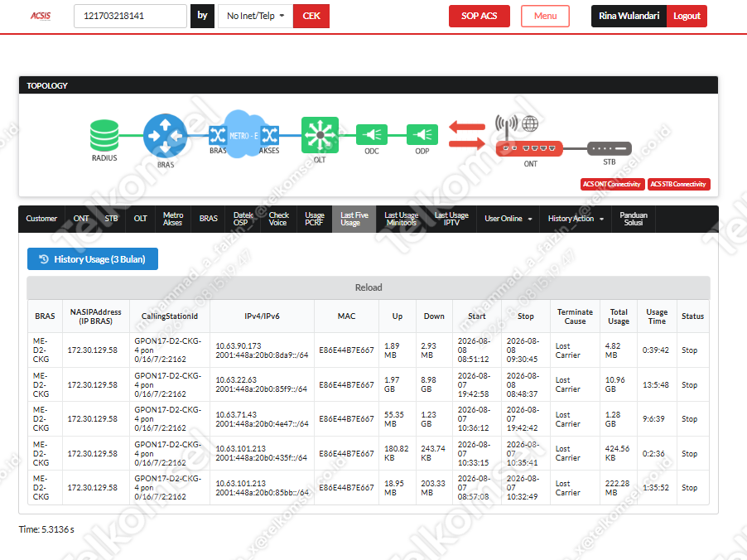Click the wifi antenna icon above ONT
The height and width of the screenshot is (560, 747).
[506, 126]
